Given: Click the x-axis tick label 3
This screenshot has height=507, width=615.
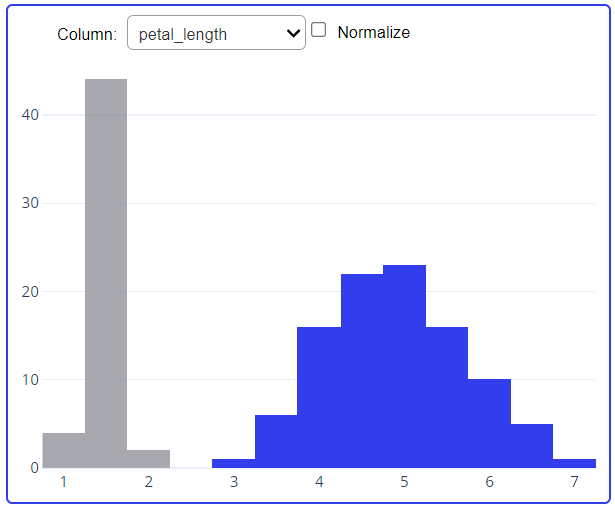Looking at the screenshot, I should (234, 482).
